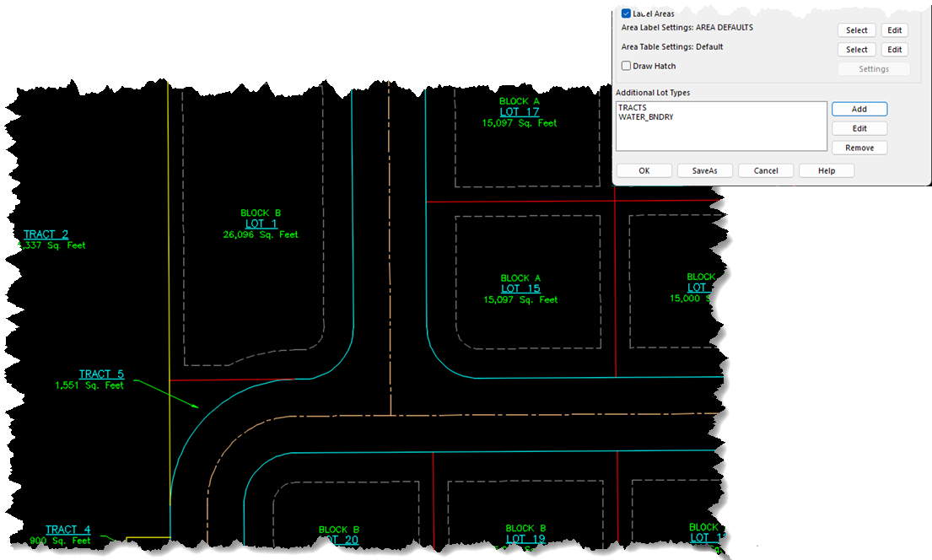This screenshot has height=560, width=932.
Task: Enable the Draw Hatch checkbox
Action: [x=626, y=66]
